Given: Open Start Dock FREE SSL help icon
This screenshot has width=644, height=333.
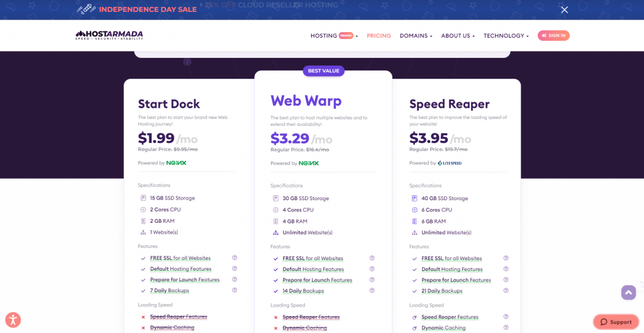Looking at the screenshot, I should [x=235, y=257].
